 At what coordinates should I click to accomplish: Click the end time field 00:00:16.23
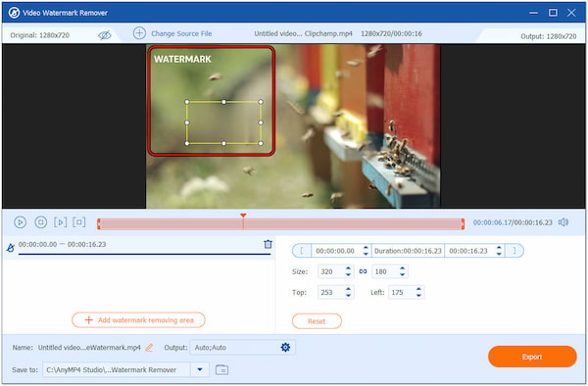[x=468, y=251]
